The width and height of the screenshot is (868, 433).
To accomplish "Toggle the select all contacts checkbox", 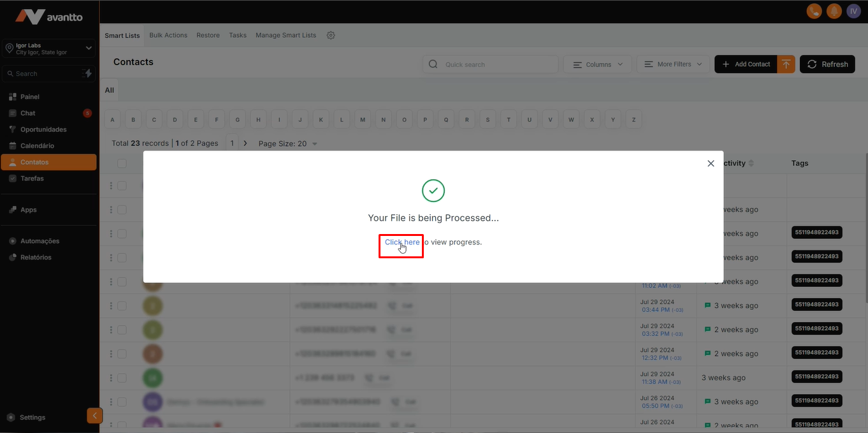I will pos(122,163).
